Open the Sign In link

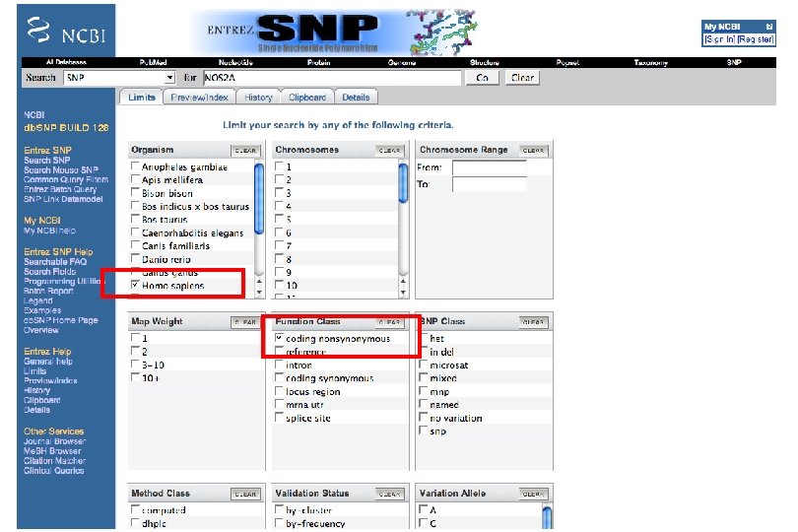(719, 39)
